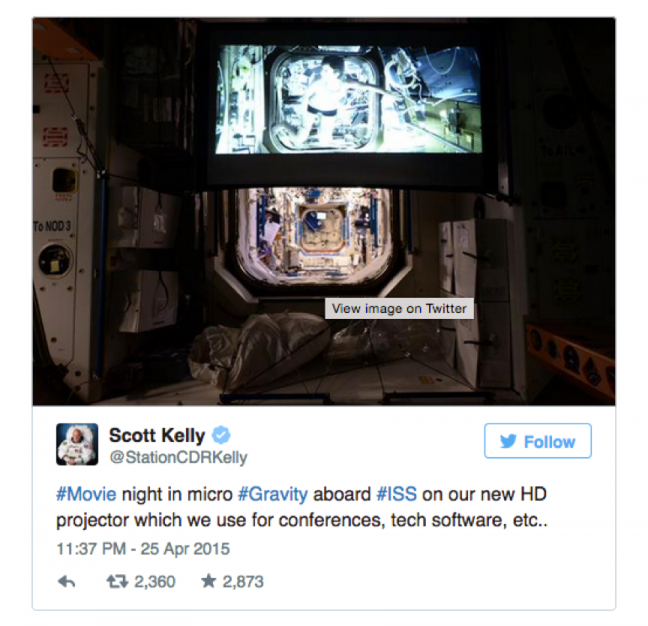648x626 pixels.
Task: Click the projected movie screen in photo
Action: tap(348, 99)
